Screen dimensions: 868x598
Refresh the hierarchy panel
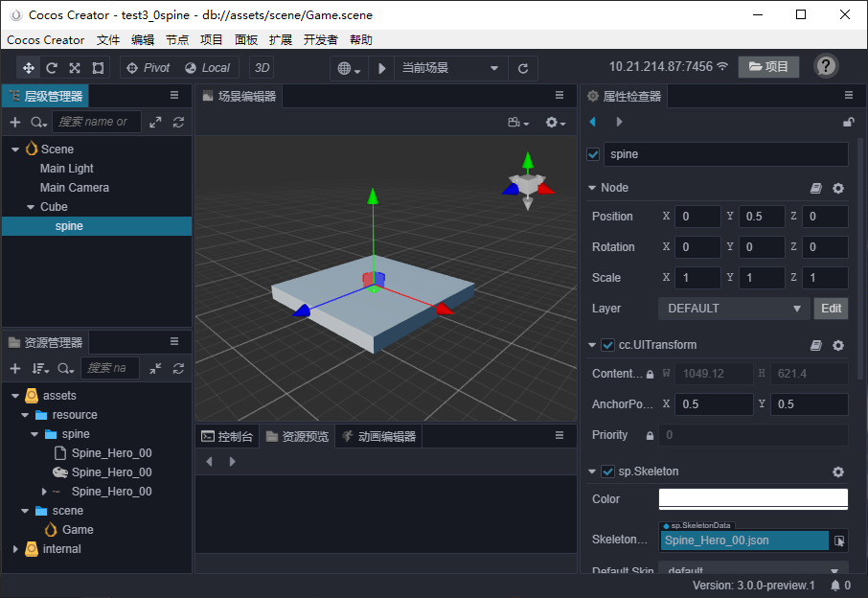(178, 122)
